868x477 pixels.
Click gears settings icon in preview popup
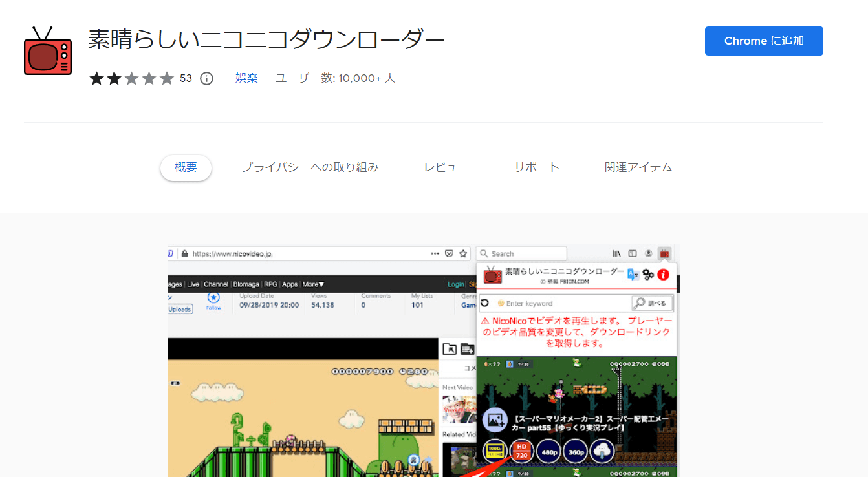(648, 275)
